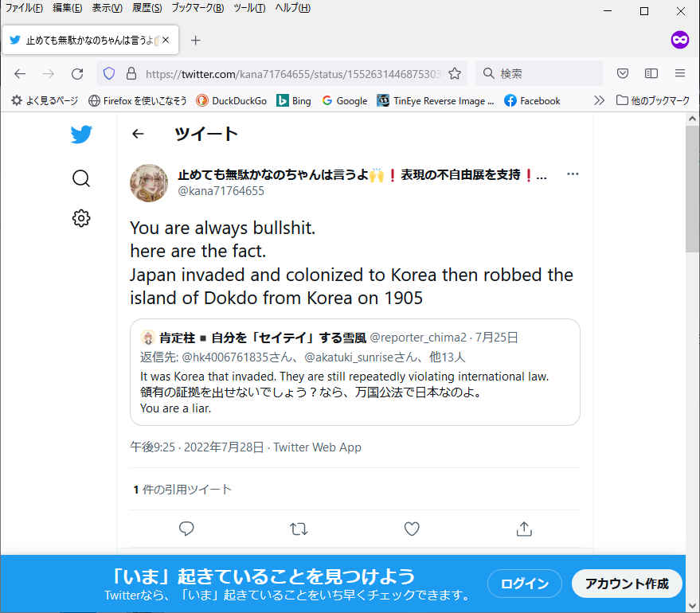Screen dimensions: 700x613
Task: Click the share tweet icon
Action: point(523,529)
